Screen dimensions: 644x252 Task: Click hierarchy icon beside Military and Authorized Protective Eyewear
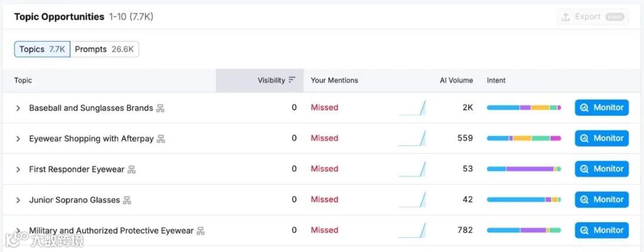click(x=200, y=231)
